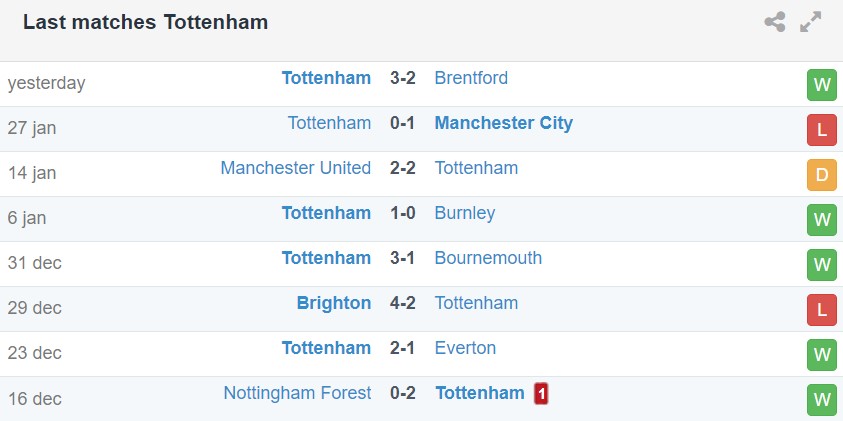This screenshot has width=843, height=421.
Task: Click the 4-2 score of Brighton match
Action: click(402, 303)
